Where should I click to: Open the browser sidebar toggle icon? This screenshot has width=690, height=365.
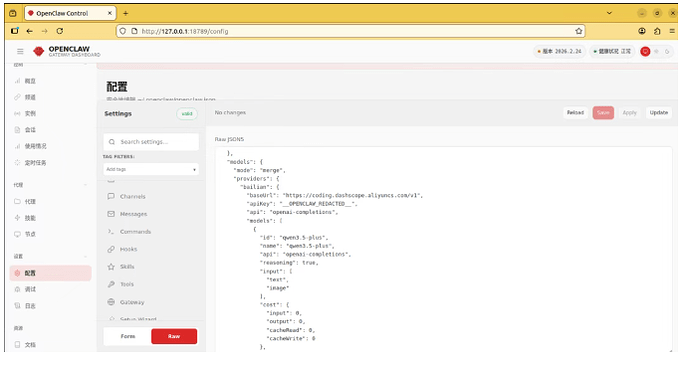(15, 31)
